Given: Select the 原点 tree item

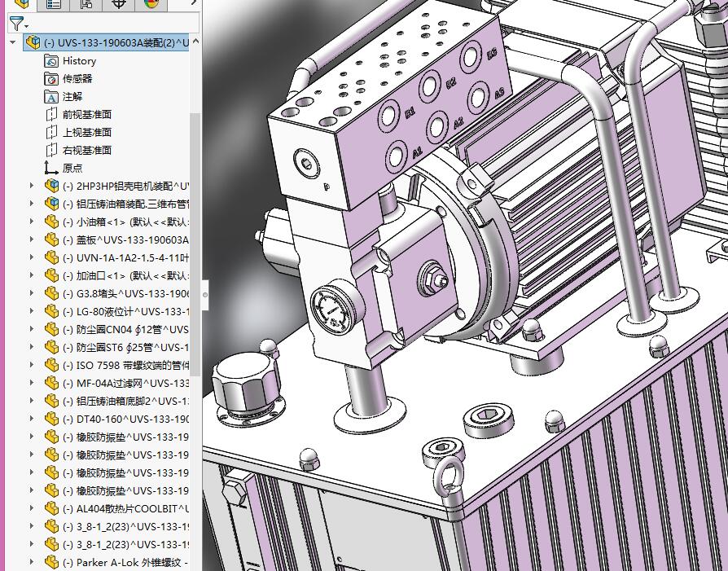Looking at the screenshot, I should tap(72, 168).
